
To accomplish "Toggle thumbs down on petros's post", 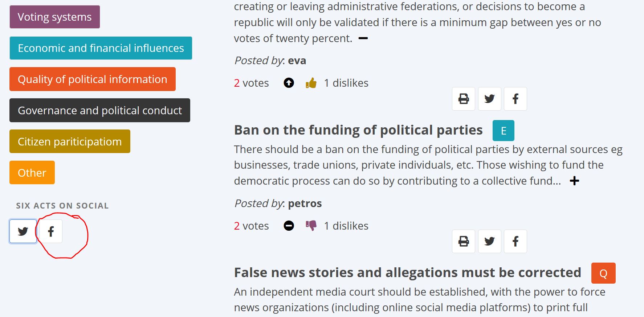I will [x=311, y=226].
